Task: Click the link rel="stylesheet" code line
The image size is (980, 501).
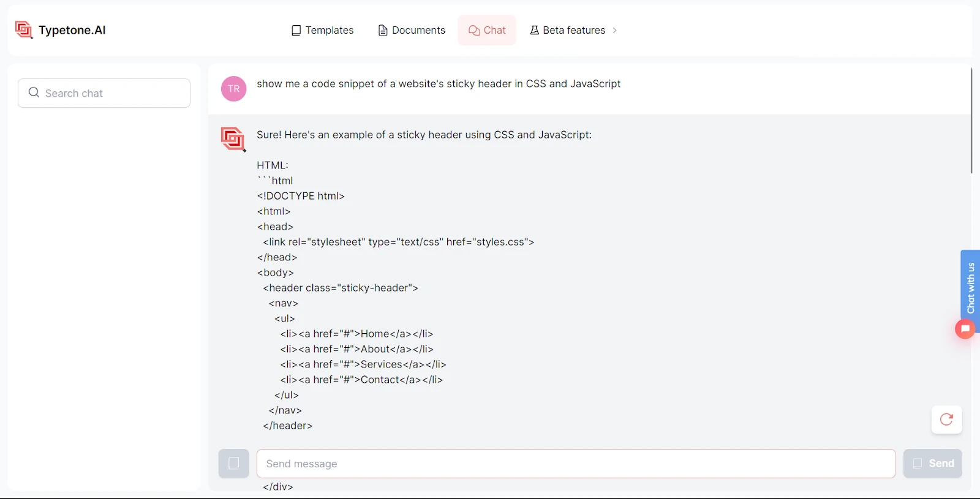Action: click(399, 242)
